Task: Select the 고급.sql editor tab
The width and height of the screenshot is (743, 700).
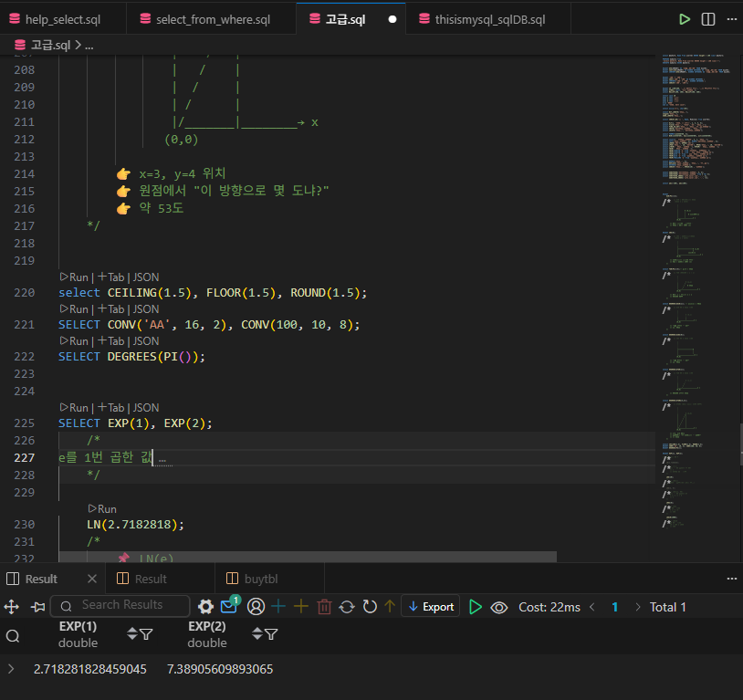Action: pyautogui.click(x=351, y=19)
